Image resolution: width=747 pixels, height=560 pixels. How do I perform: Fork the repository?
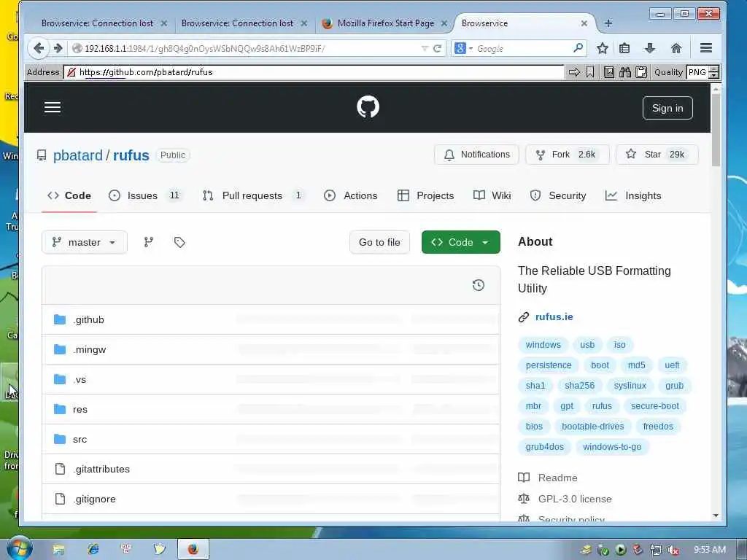click(x=567, y=155)
